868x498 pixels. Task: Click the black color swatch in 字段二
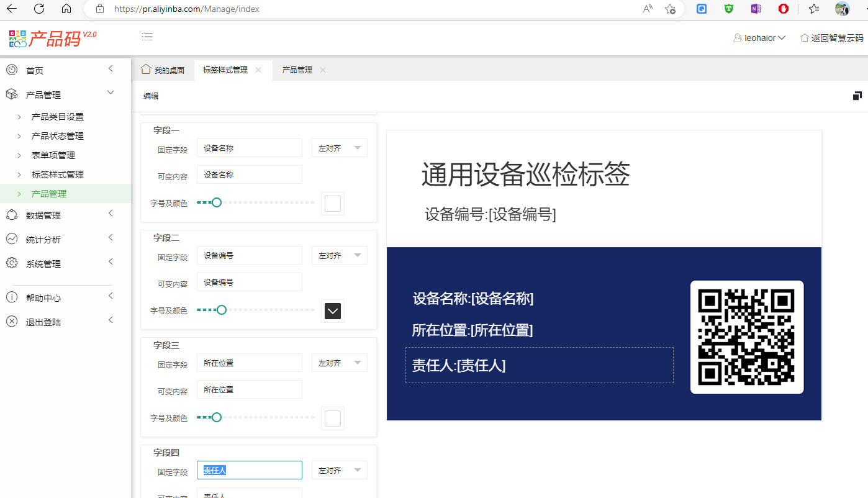tap(333, 311)
